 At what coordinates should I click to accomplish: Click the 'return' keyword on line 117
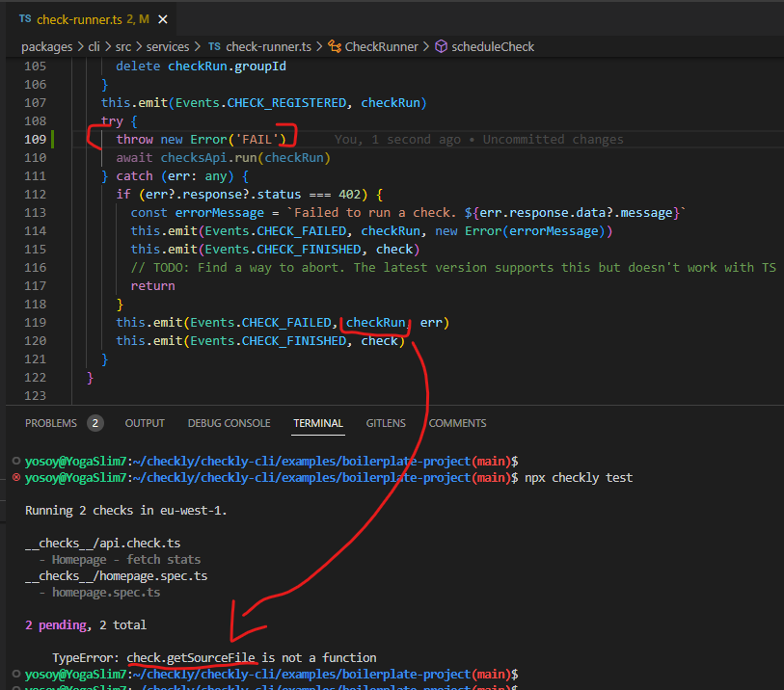point(153,286)
